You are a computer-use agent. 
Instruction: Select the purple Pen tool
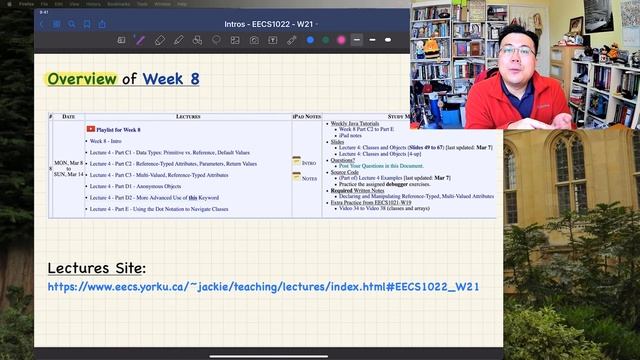point(140,40)
